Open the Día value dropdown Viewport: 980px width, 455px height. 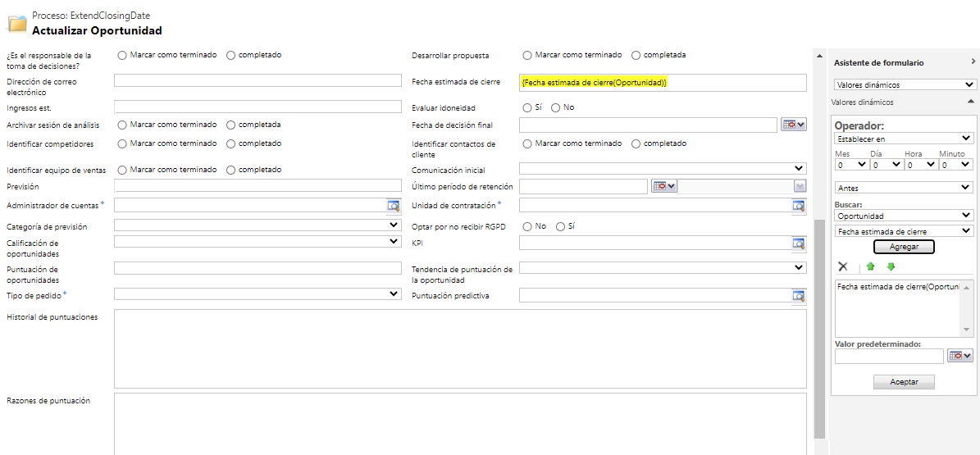(887, 165)
